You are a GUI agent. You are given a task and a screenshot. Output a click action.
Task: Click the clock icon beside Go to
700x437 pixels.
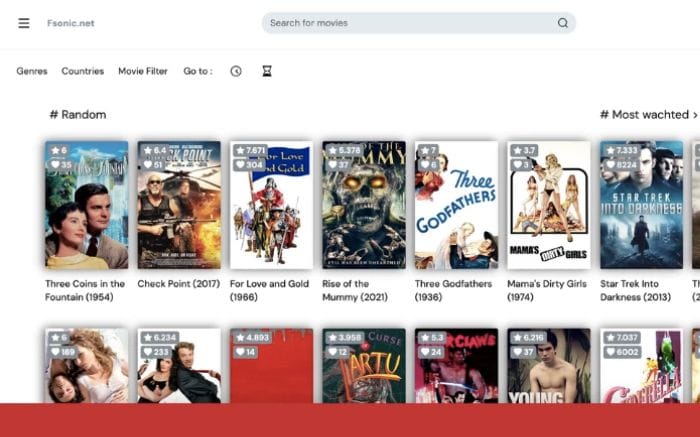point(236,71)
